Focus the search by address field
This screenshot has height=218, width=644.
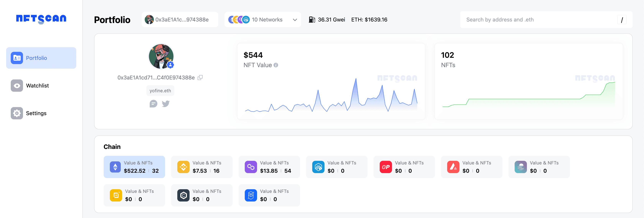tap(537, 20)
